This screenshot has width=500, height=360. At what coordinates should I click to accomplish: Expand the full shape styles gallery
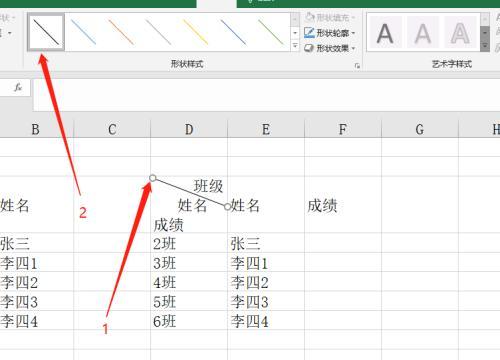(295, 45)
